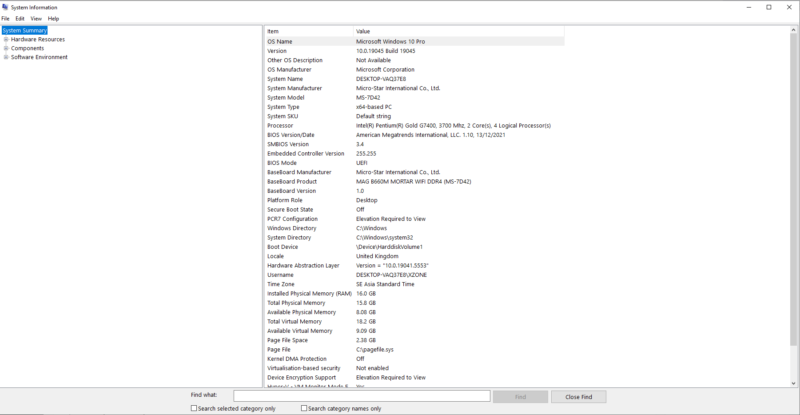Click value 'MS-7D42'

[x=368, y=97]
